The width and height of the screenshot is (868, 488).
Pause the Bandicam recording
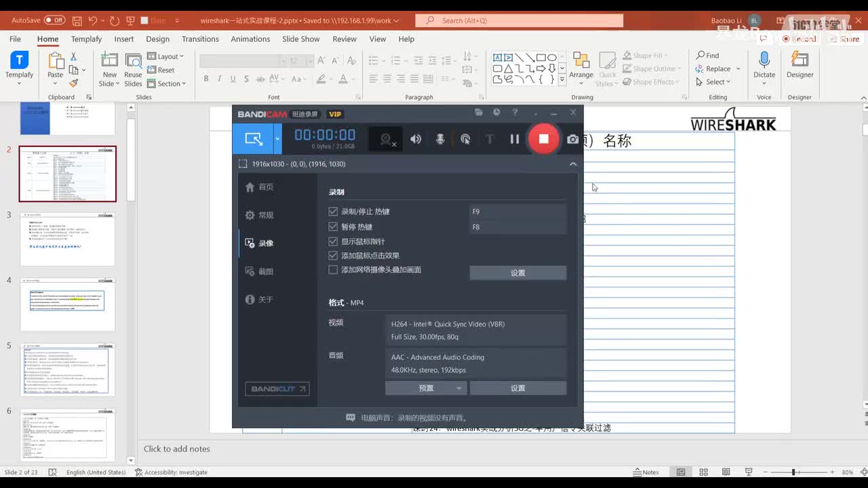(x=515, y=139)
